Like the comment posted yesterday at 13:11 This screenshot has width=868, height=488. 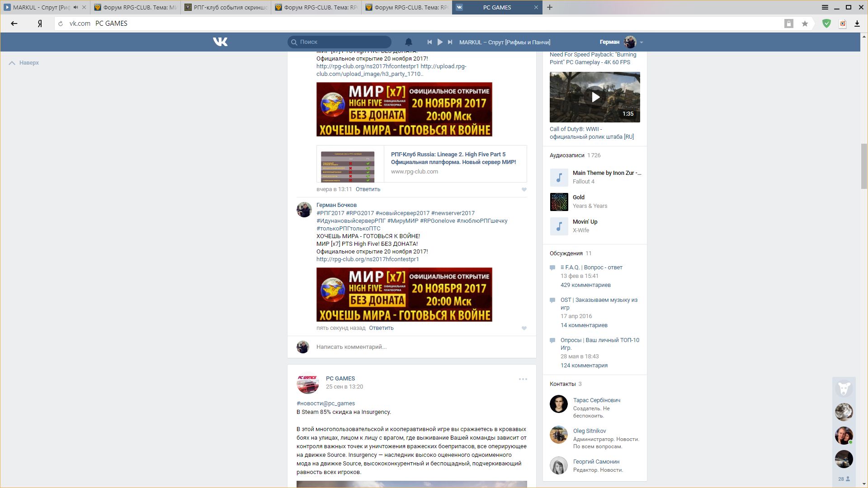(x=524, y=190)
